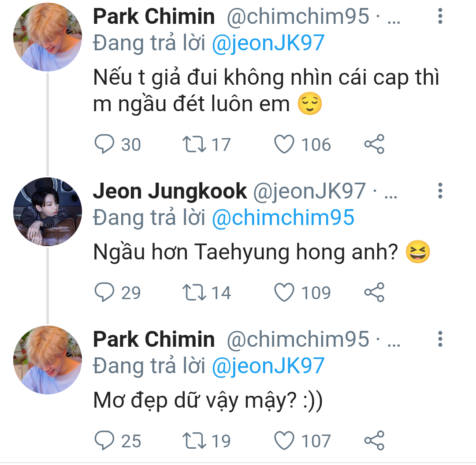The width and height of the screenshot is (476, 465).
Task: Reply to the tweet with 30 replies
Action: pos(104,145)
